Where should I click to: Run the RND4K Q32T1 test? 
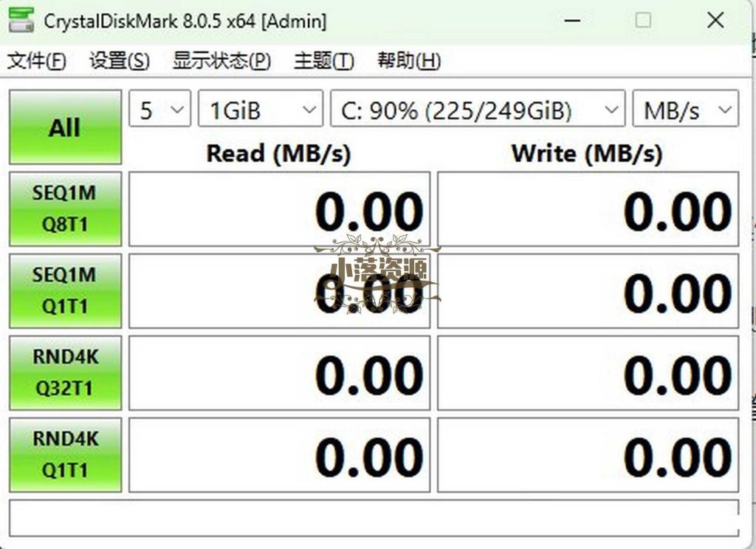tap(65, 373)
